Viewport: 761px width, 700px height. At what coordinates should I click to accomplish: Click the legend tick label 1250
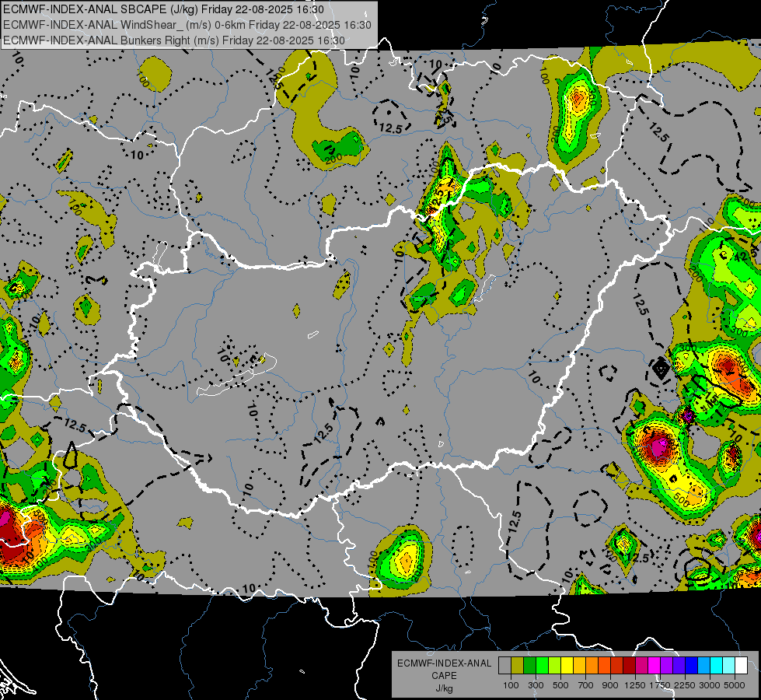635,685
